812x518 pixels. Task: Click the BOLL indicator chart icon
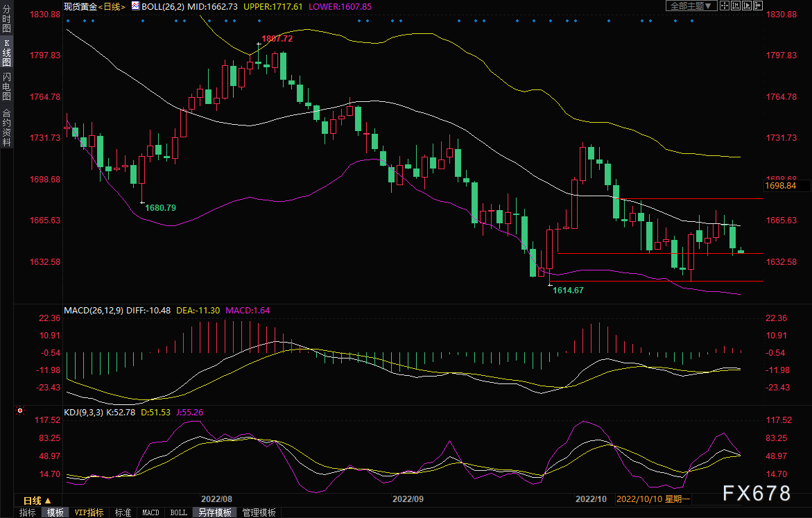(x=135, y=6)
